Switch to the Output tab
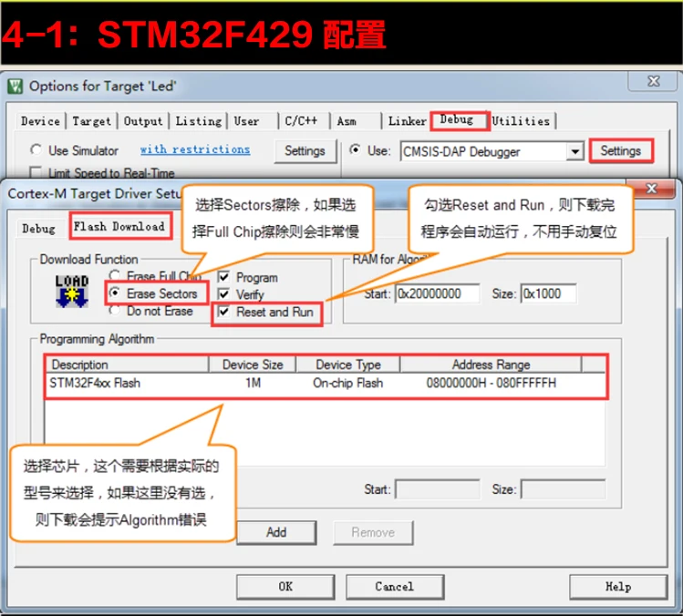This screenshot has height=616, width=683. tap(143, 121)
